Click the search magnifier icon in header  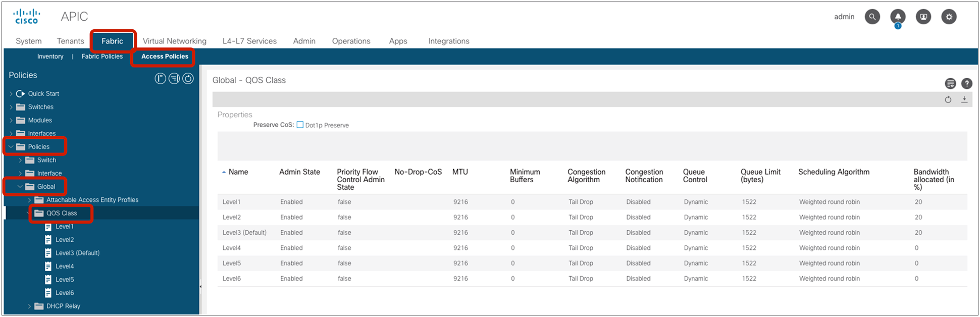[x=872, y=17]
